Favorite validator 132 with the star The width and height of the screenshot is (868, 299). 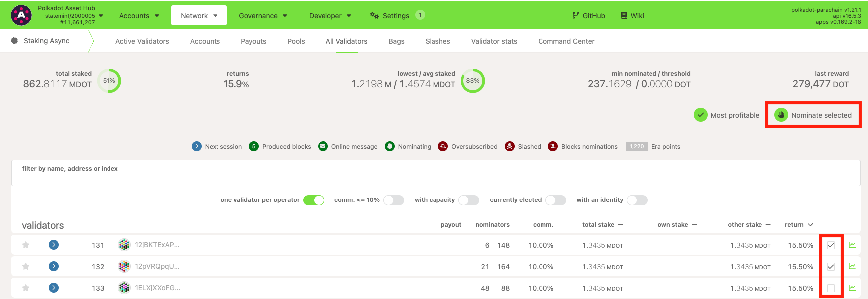[x=26, y=266]
